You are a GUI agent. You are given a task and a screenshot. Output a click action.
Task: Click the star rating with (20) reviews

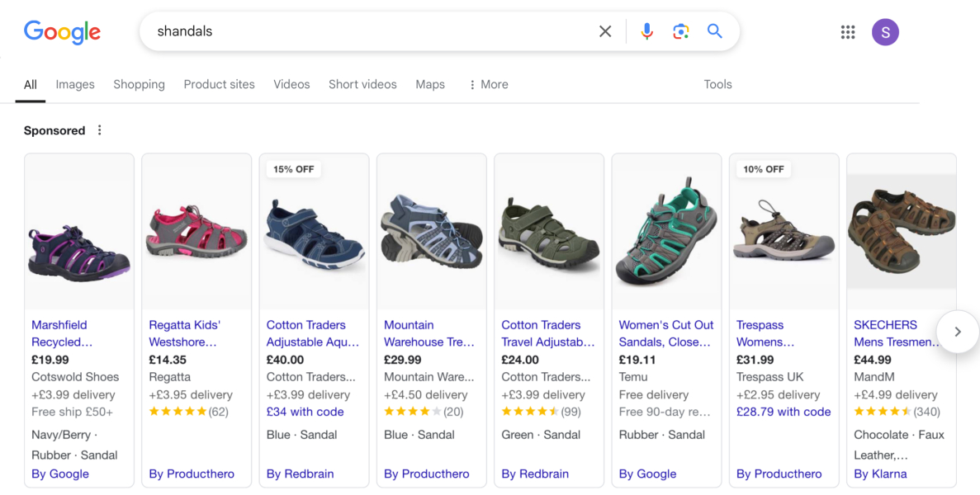tap(424, 412)
